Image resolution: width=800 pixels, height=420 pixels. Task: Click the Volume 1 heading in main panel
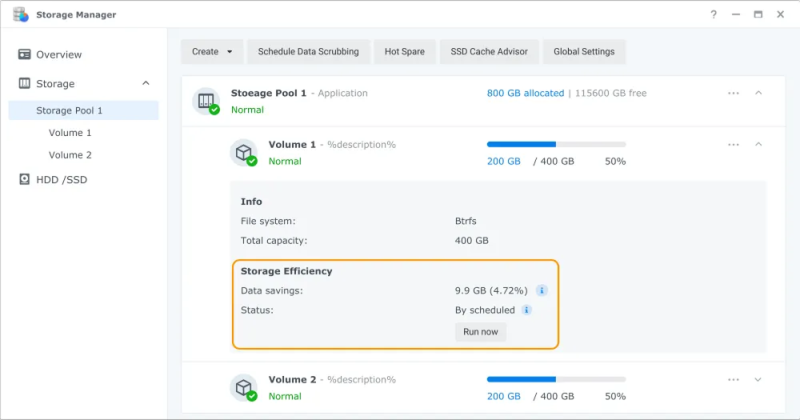pos(292,144)
